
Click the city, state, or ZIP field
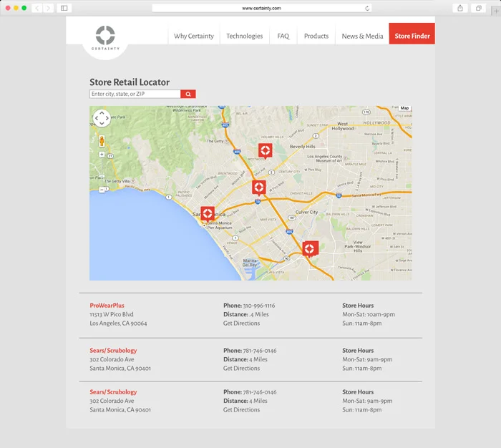[x=135, y=94]
